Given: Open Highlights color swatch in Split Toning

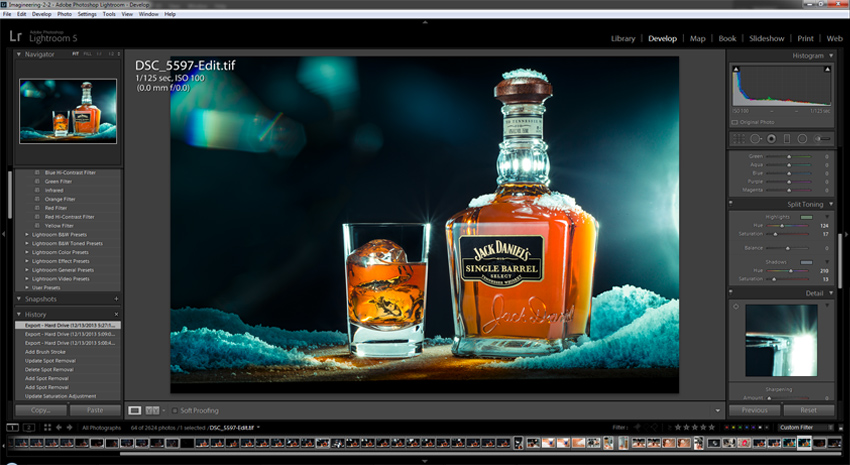Looking at the screenshot, I should pos(806,217).
